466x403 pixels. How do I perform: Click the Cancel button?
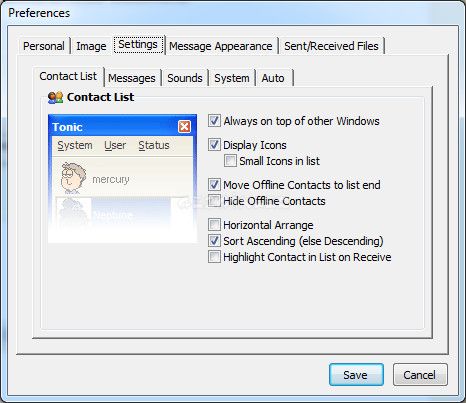(x=420, y=375)
